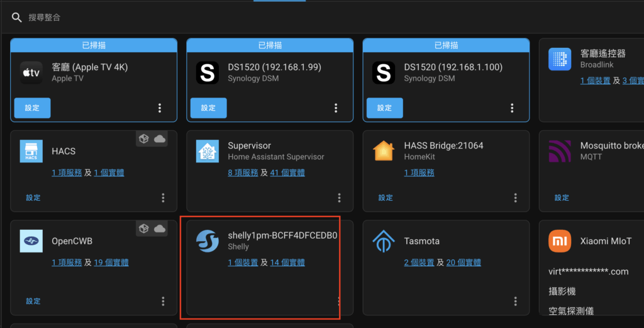Viewport: 644px width, 328px height.
Task: Click the Tasmota logo icon
Action: (x=384, y=241)
